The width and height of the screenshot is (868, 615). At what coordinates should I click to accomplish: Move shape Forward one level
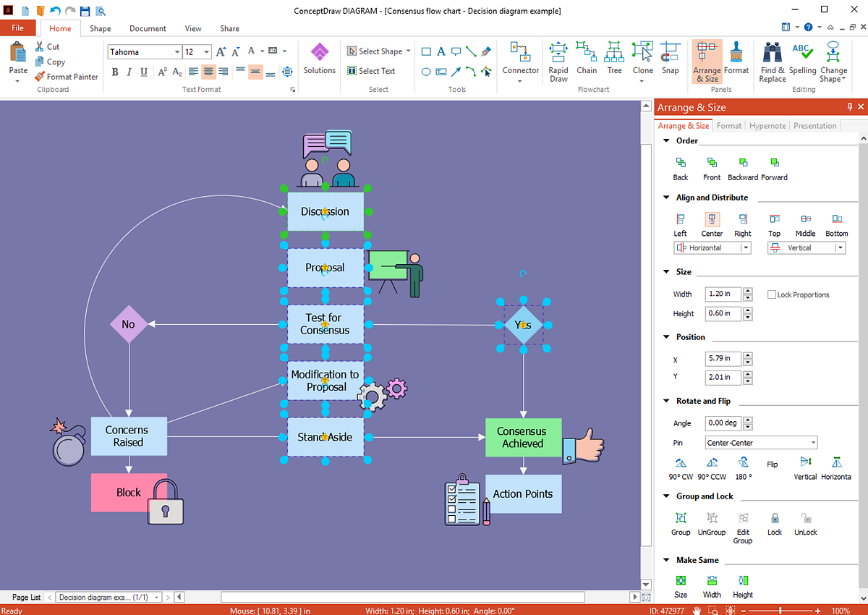[x=774, y=169]
